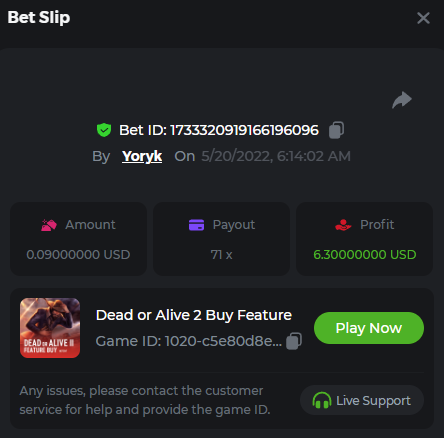Click the 0.09000000 USD amount value

point(78,255)
